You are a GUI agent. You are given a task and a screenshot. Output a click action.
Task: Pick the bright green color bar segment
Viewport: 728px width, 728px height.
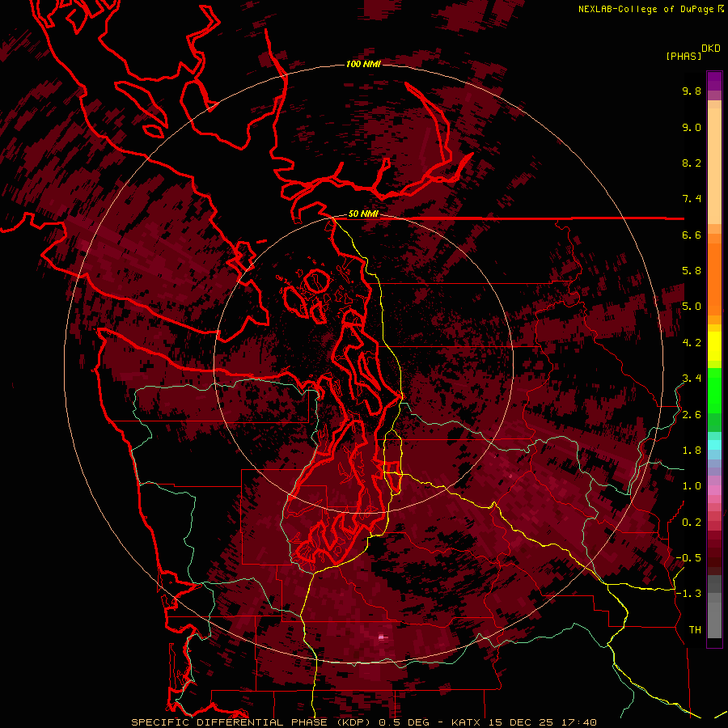pyautogui.click(x=714, y=390)
